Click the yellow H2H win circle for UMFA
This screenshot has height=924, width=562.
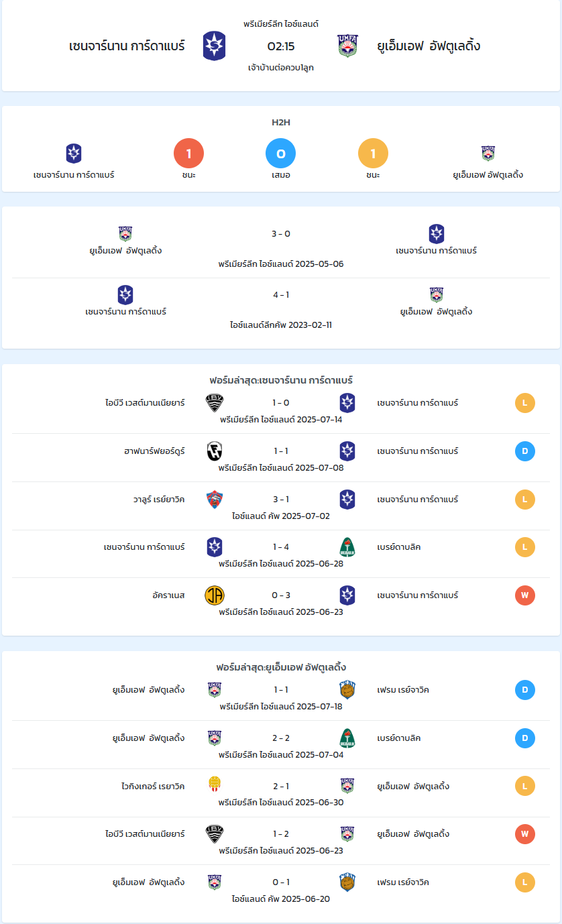click(373, 154)
